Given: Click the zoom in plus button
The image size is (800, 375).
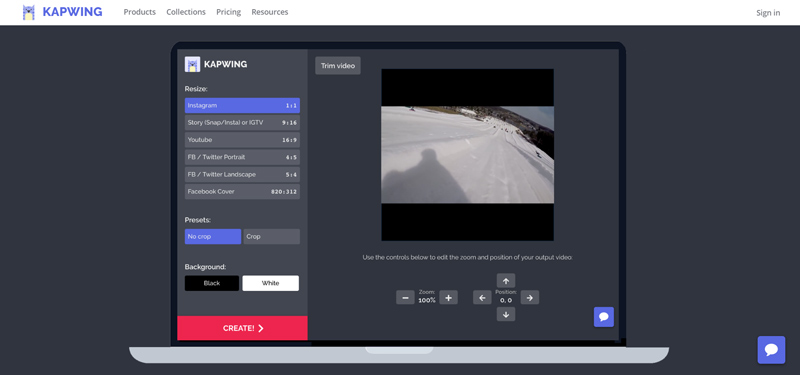Looking at the screenshot, I should pos(448,297).
